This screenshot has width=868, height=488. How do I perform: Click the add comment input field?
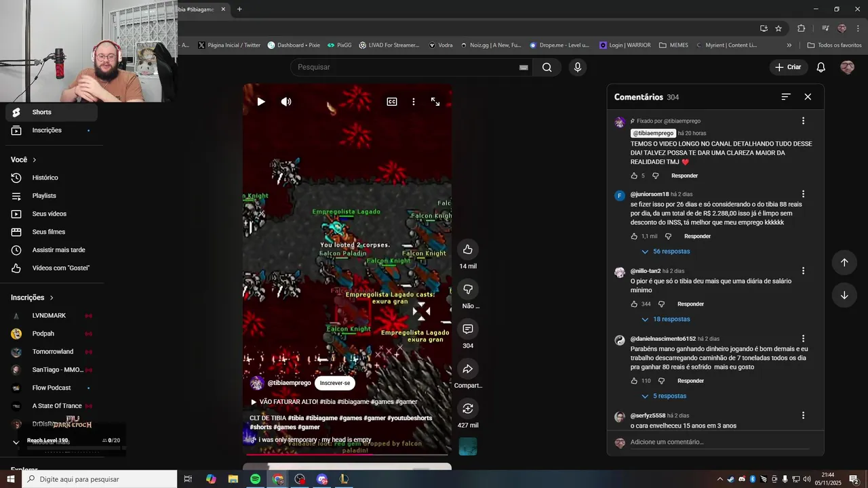click(721, 442)
